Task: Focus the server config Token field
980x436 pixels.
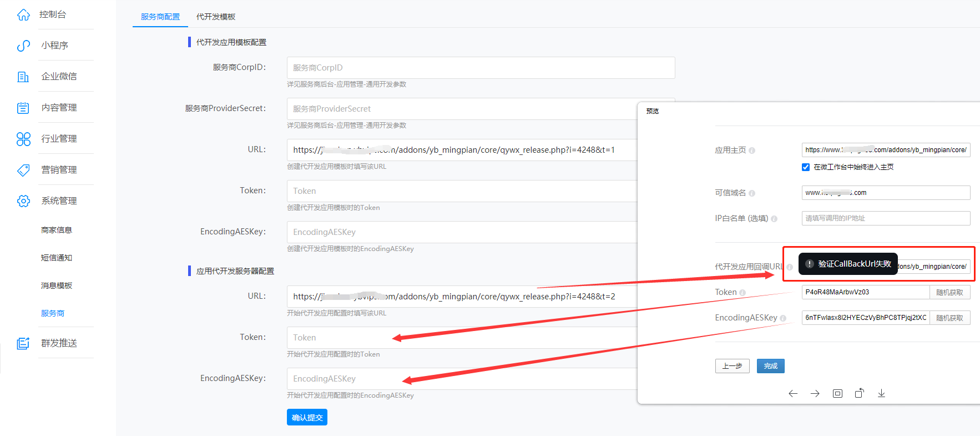Action: point(462,338)
